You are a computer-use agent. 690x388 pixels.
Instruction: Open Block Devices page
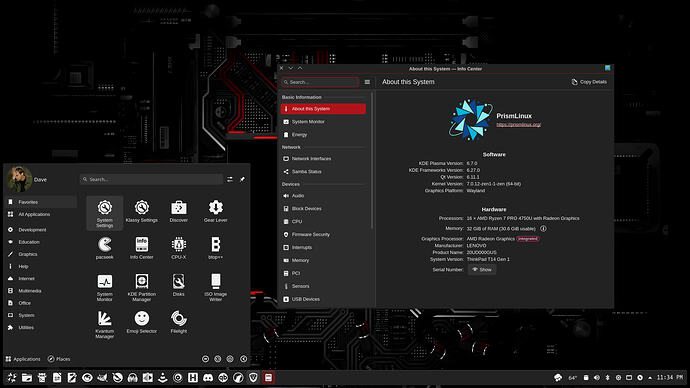(x=323, y=209)
